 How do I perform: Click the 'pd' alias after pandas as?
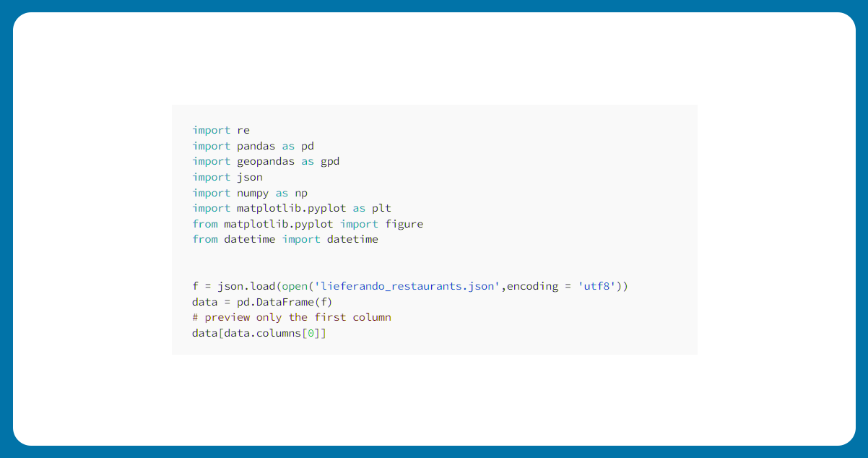click(308, 146)
